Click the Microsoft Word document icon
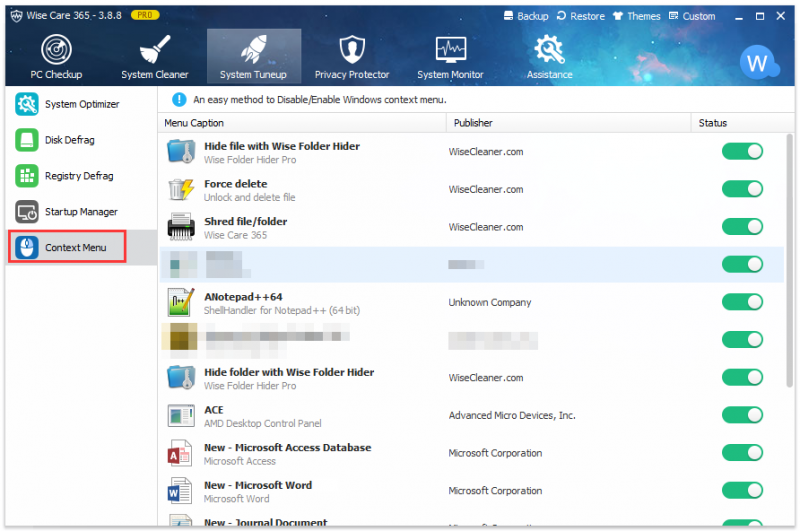The height and width of the screenshot is (531, 800). tap(180, 491)
